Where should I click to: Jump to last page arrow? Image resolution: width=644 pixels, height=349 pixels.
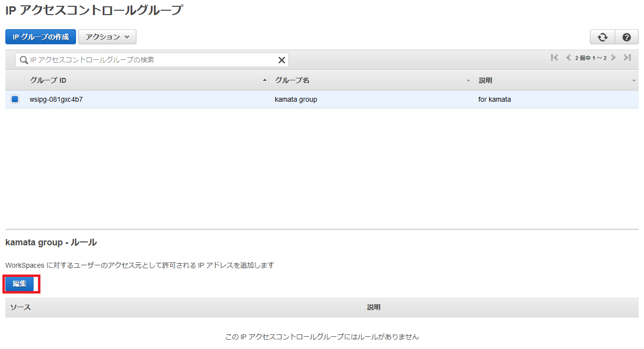coord(627,57)
